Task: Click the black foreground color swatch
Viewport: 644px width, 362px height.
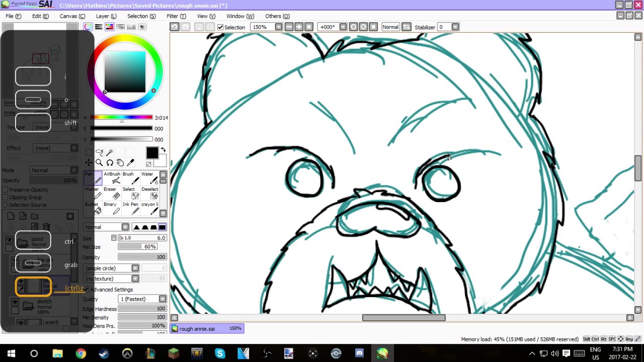Action: click(152, 153)
